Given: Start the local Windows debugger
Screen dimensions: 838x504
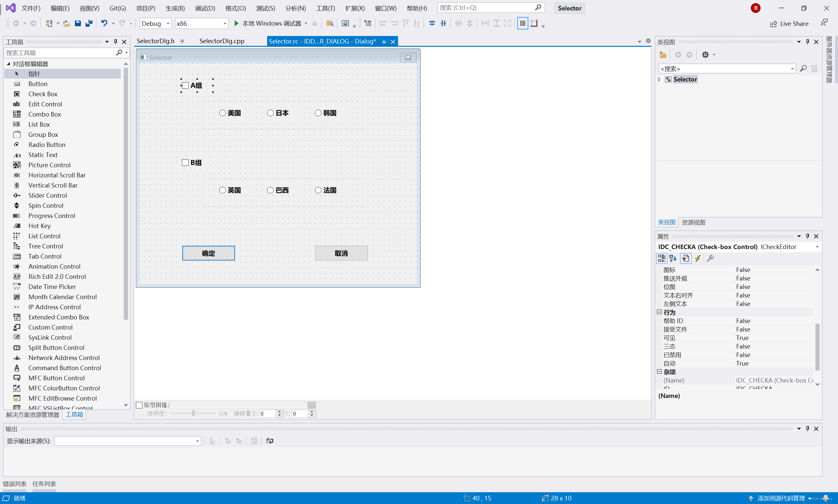Looking at the screenshot, I should click(237, 24).
